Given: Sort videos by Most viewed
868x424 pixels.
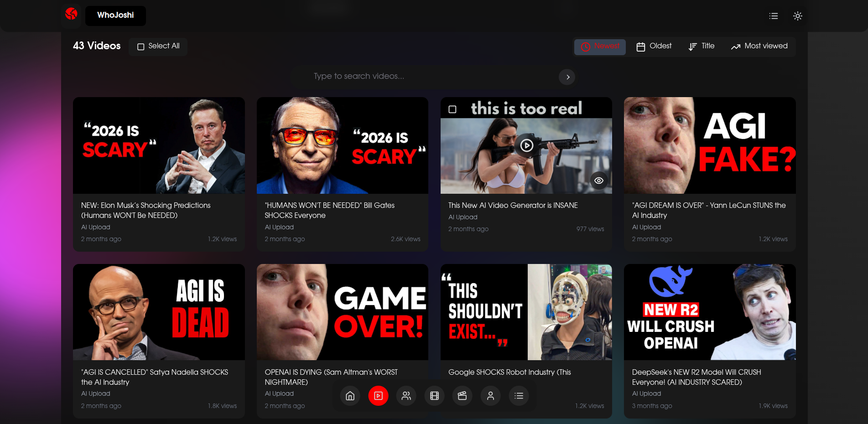Looking at the screenshot, I should [759, 47].
